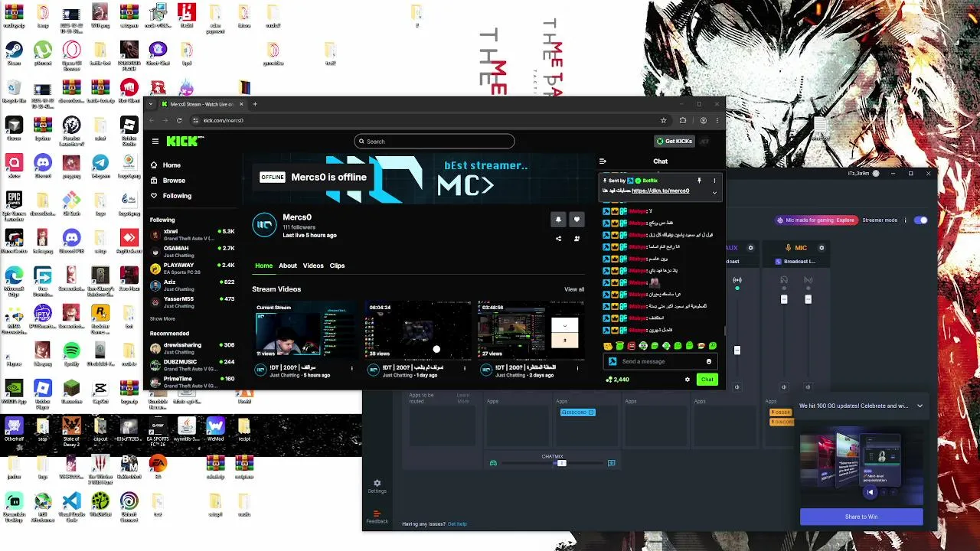980x551 pixels.
Task: Open Feedback in Sonar sidebar
Action: [x=377, y=517]
